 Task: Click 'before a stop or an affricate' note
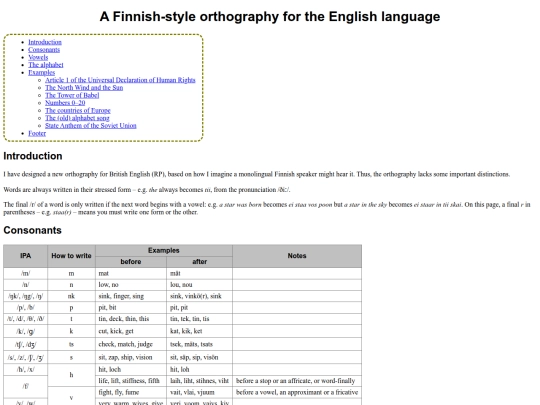(297, 381)
